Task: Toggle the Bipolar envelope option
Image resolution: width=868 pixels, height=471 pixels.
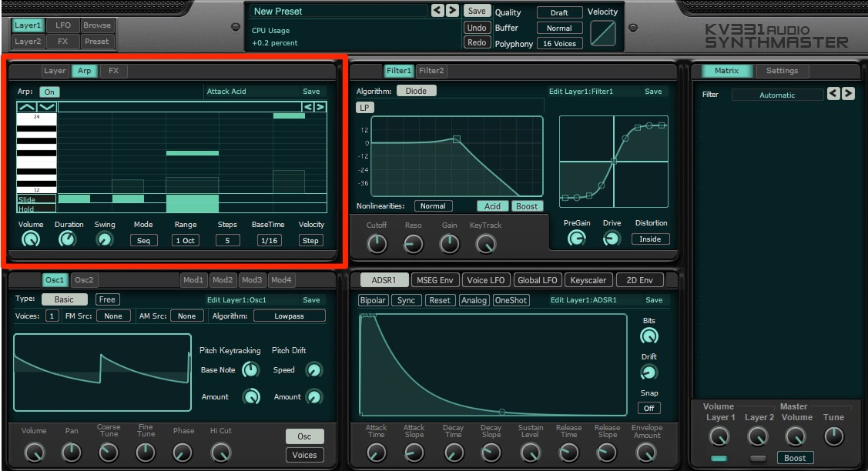Action: (373, 300)
